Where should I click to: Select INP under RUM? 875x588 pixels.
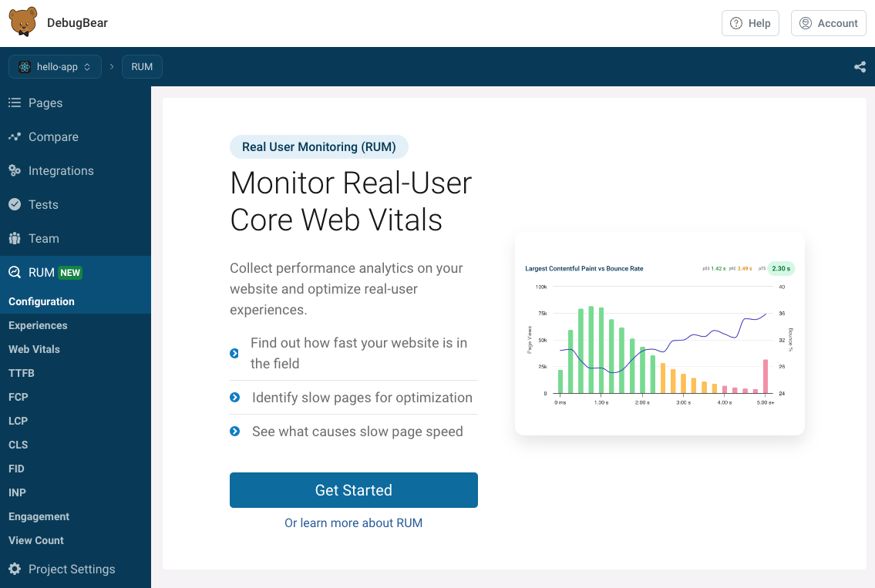(x=76, y=493)
